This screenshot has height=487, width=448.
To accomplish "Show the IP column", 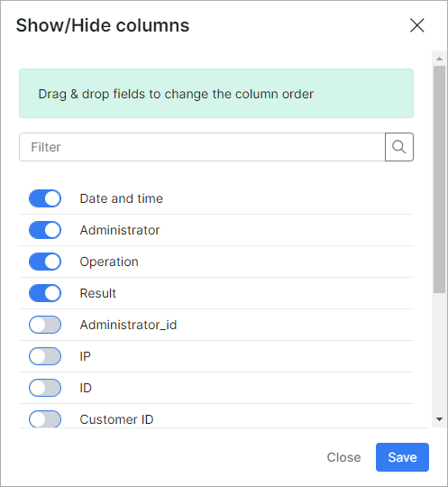I will coord(45,356).
